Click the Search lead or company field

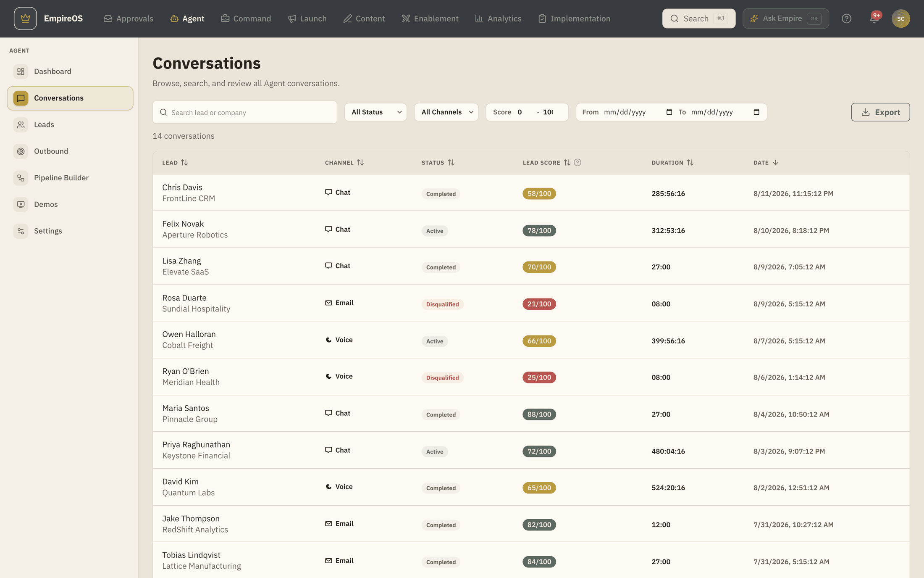click(245, 112)
